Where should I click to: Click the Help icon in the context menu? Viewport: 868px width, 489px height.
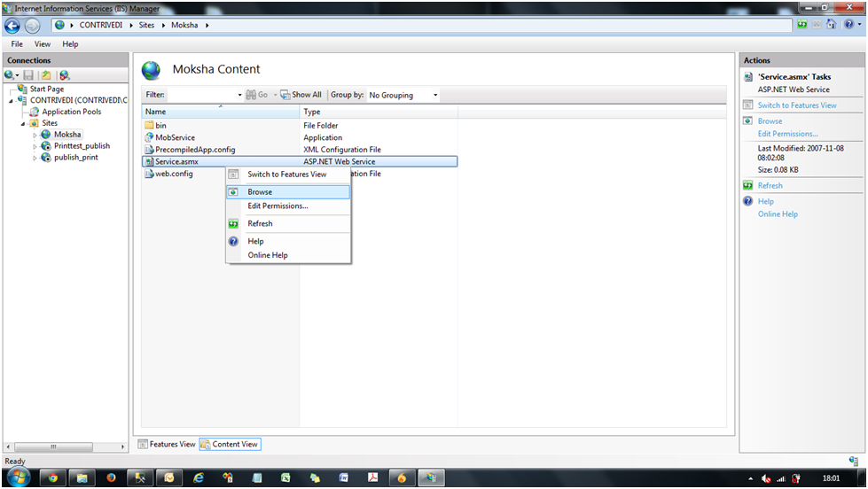(233, 241)
